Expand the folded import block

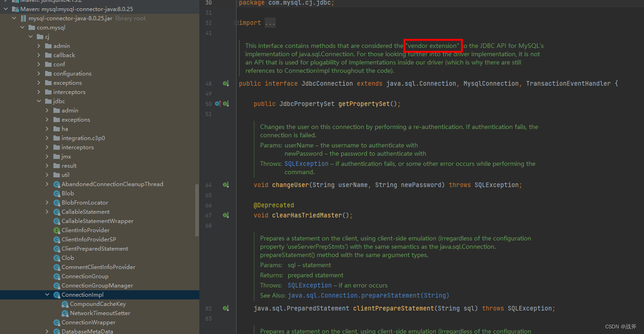[236, 23]
